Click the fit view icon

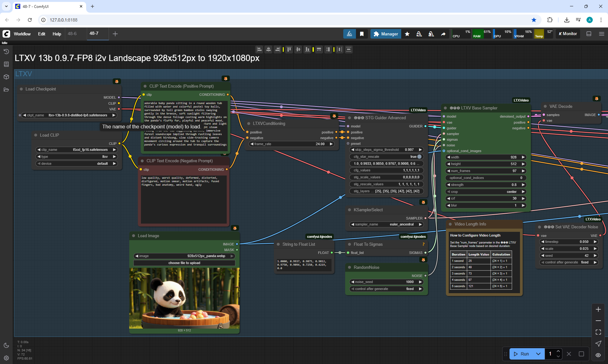click(x=598, y=332)
